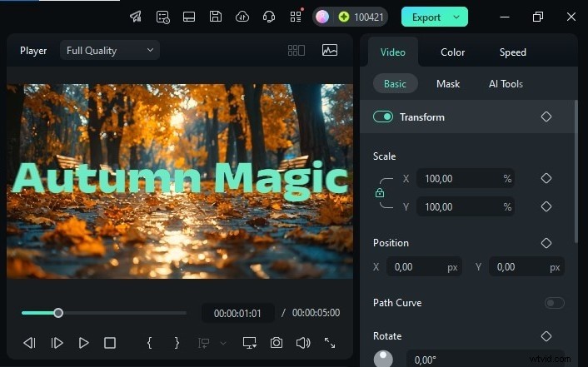This screenshot has width=588, height=367.
Task: Add keyframe for Rotate
Action: click(x=546, y=336)
